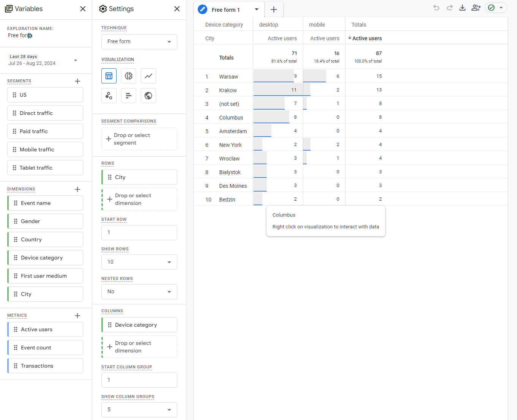The height and width of the screenshot is (420, 517).
Task: Click the Variables panel icon
Action: 9,9
